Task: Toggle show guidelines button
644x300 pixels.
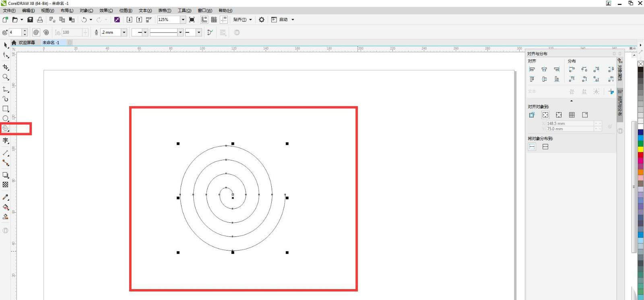Action: pyautogui.click(x=224, y=19)
